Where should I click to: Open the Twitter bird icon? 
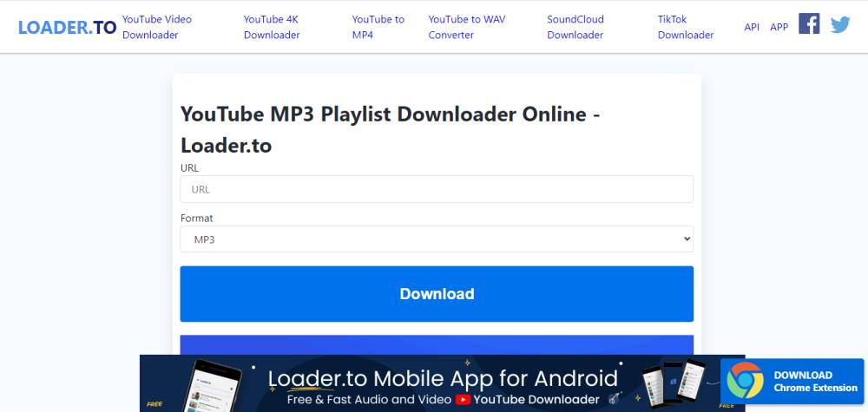pyautogui.click(x=840, y=25)
